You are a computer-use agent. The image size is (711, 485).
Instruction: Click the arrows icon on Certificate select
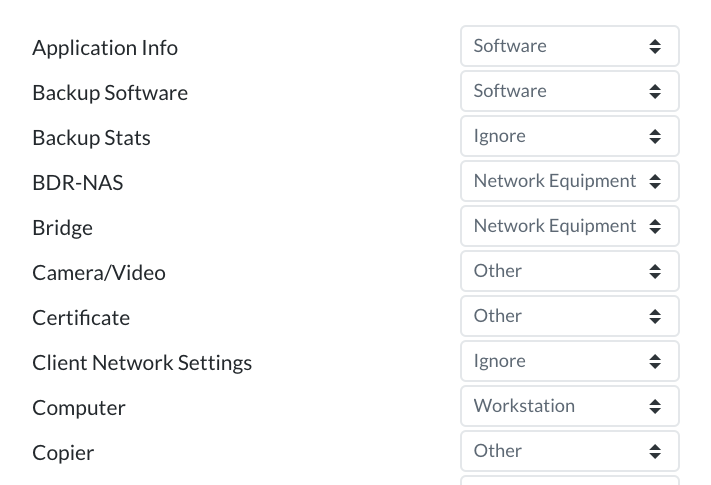(x=655, y=316)
